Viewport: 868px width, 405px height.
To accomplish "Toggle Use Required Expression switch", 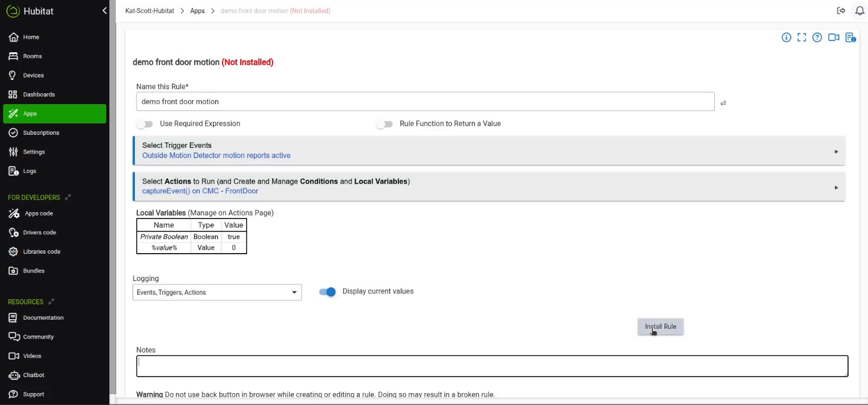I will pos(145,124).
